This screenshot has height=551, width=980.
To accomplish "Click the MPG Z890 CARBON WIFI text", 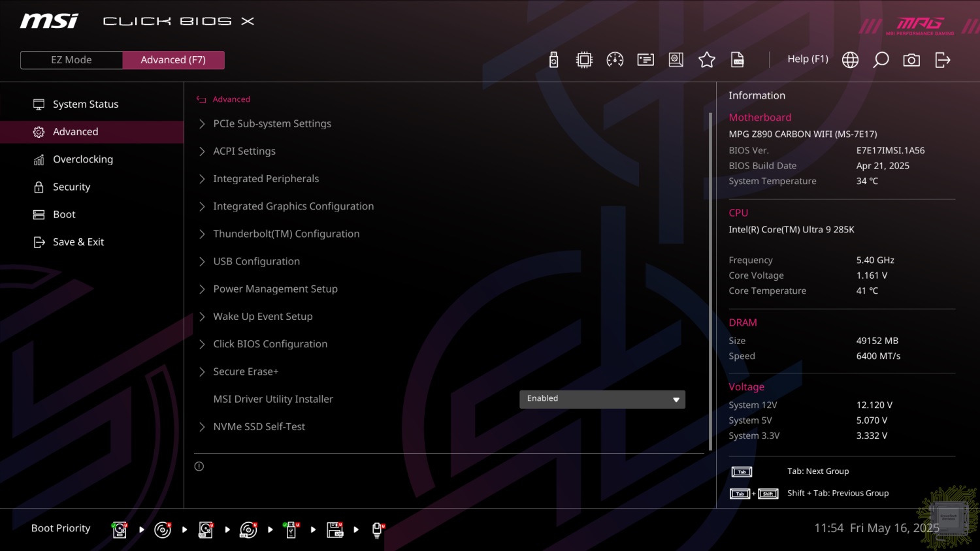I will point(803,134).
